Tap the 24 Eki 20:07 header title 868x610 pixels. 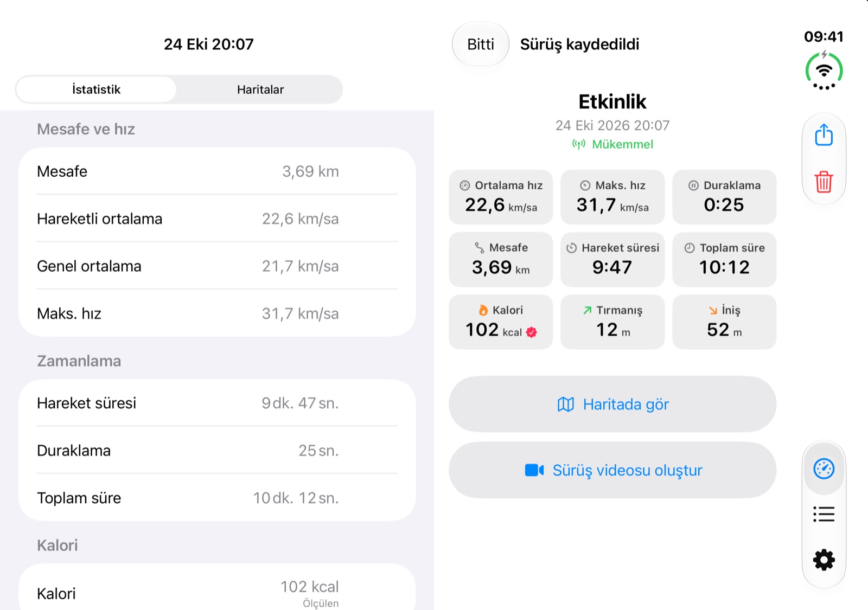tap(209, 44)
